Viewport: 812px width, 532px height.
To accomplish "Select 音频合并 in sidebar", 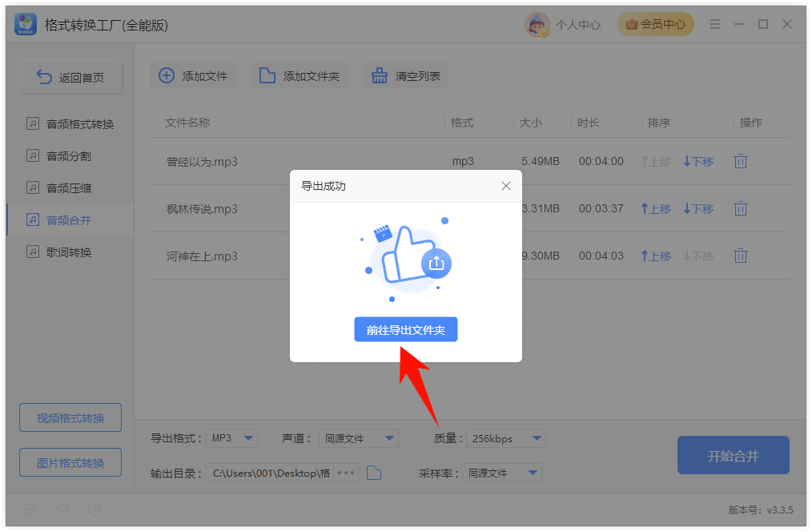I will (70, 220).
